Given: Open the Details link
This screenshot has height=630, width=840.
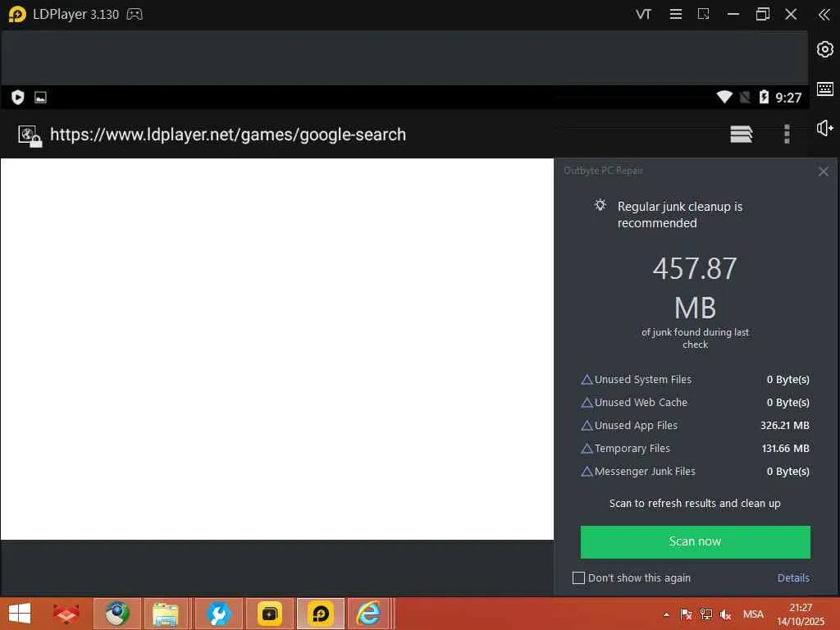Looking at the screenshot, I should pyautogui.click(x=793, y=577).
